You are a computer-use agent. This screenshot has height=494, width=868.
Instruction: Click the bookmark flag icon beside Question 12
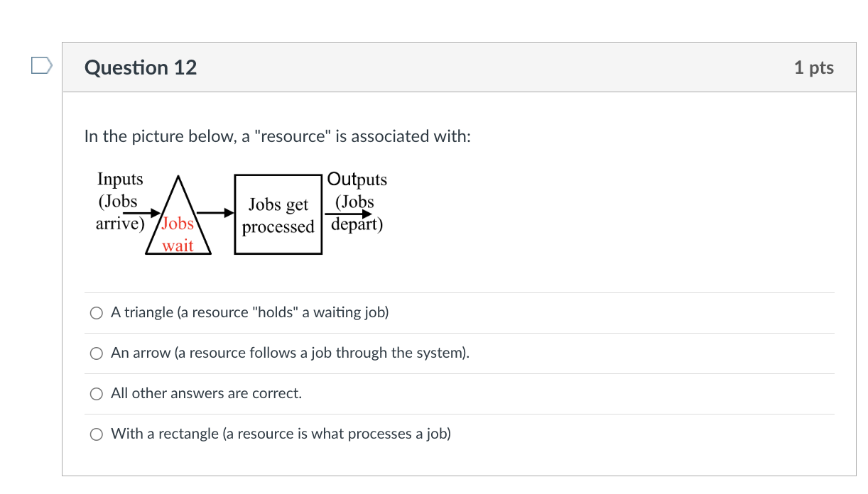pos(42,65)
